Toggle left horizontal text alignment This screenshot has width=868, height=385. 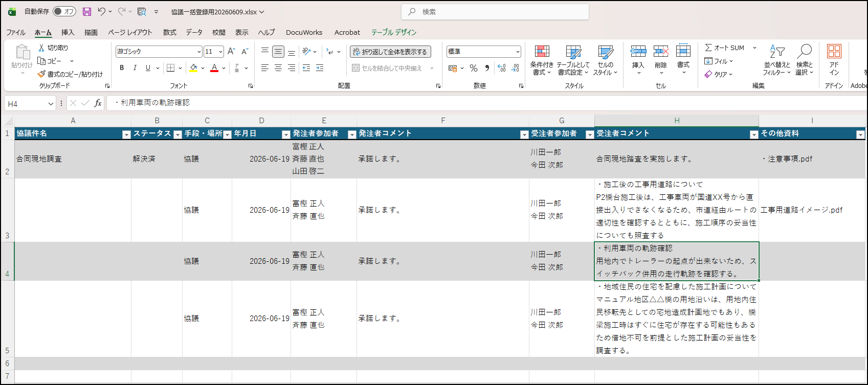[265, 68]
